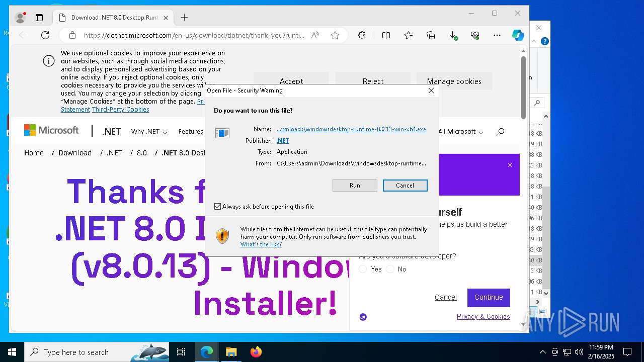Screen dimensions: 644x362
Task: Launch Firefox from taskbar
Action: (x=256, y=352)
